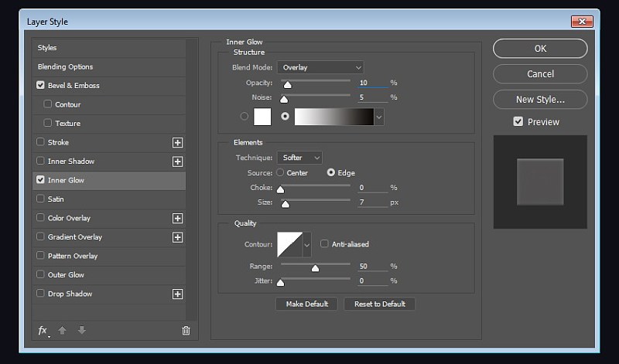The width and height of the screenshot is (619, 364).
Task: Uncheck the Inner Glow checkbox
Action: click(x=40, y=179)
